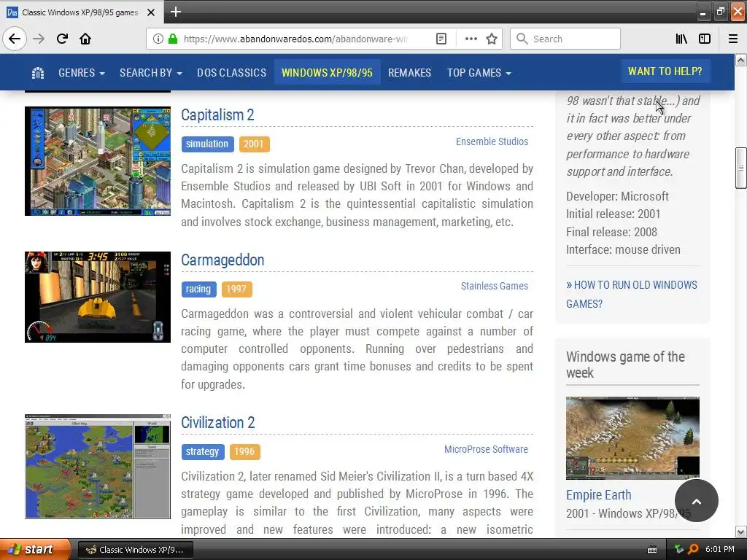Select the Classic Windows XP/9... taskbar button
Viewport: 747px width, 560px height.
click(135, 550)
